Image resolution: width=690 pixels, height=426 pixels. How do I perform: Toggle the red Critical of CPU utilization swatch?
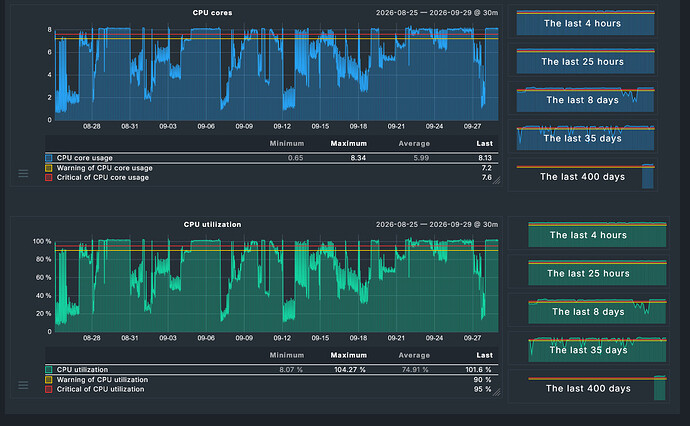click(48, 389)
